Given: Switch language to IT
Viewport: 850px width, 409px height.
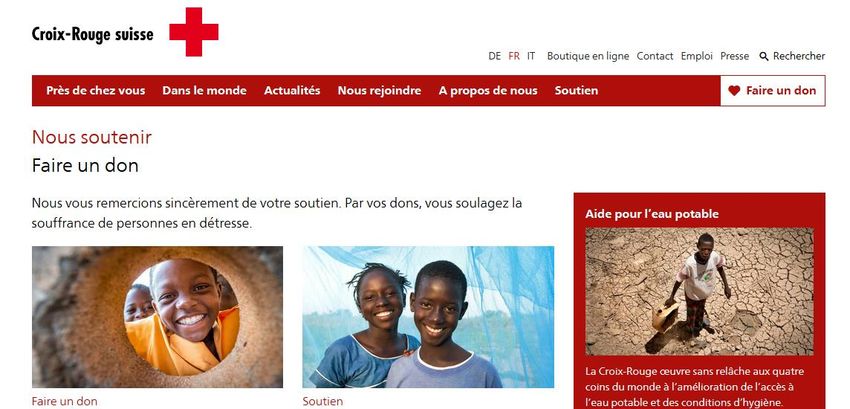Looking at the screenshot, I should coord(531,56).
